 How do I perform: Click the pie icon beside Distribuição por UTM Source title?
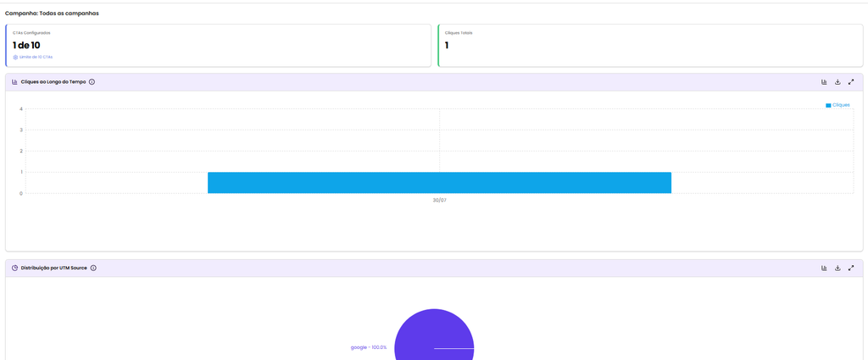pos(15,269)
